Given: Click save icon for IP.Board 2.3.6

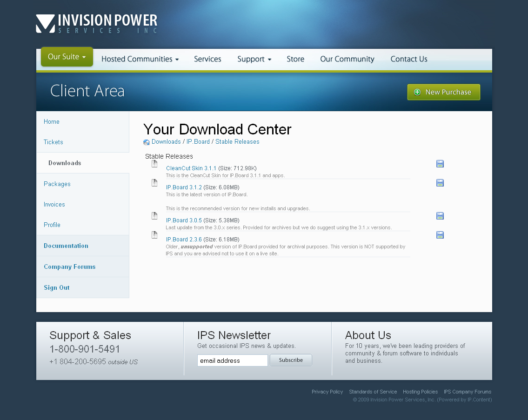Looking at the screenshot, I should click(440, 235).
